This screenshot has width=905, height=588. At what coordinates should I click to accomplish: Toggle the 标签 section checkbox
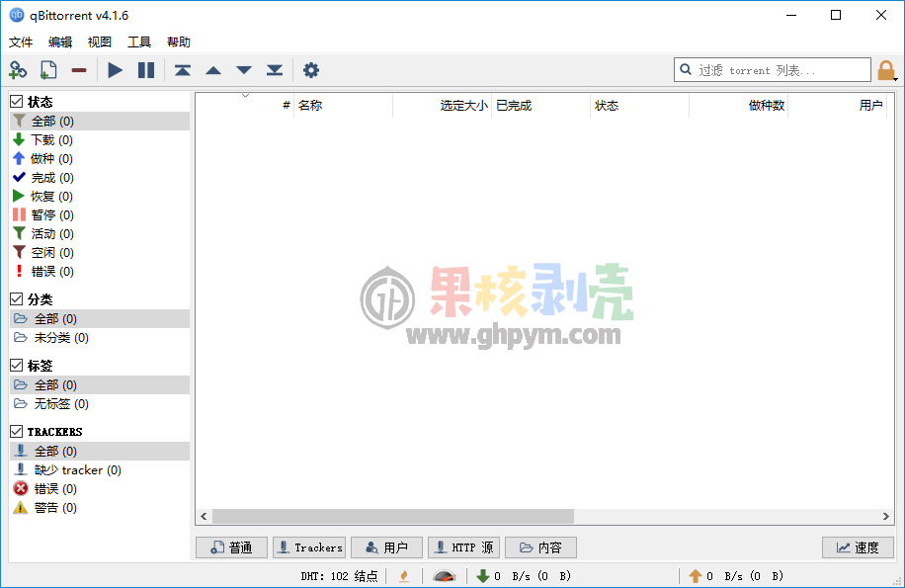click(17, 366)
